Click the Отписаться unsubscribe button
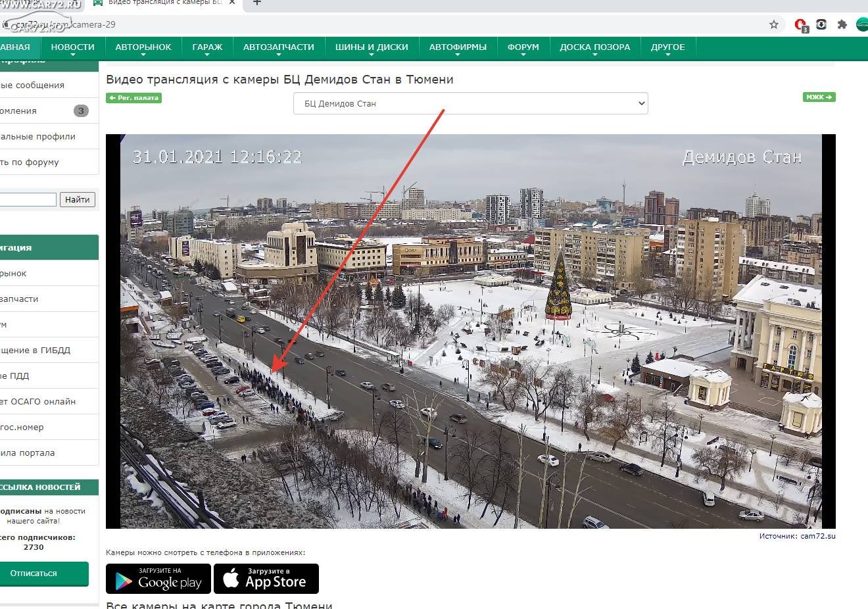868x609 pixels. (x=43, y=573)
